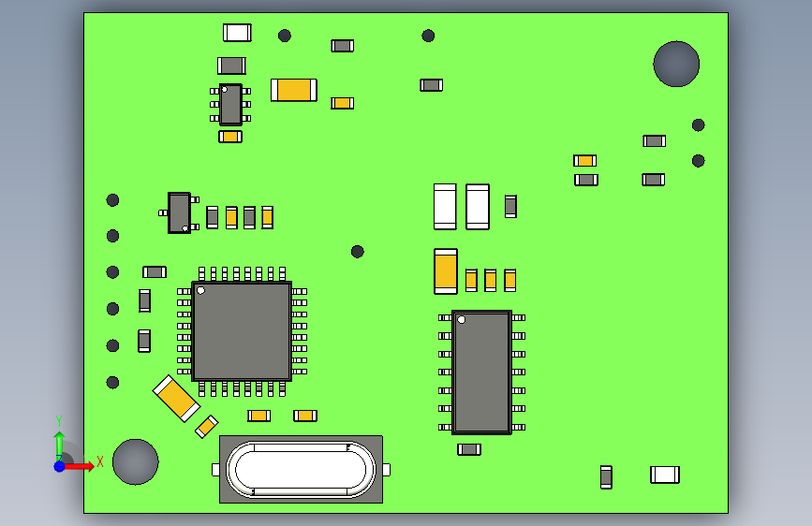
Task: Click lower small hole near the right edge
Action: (698, 161)
